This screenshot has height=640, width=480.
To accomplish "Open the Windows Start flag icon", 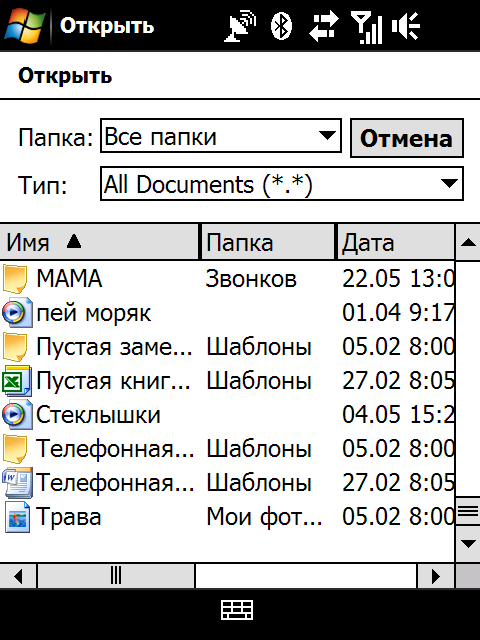I will (24, 25).
